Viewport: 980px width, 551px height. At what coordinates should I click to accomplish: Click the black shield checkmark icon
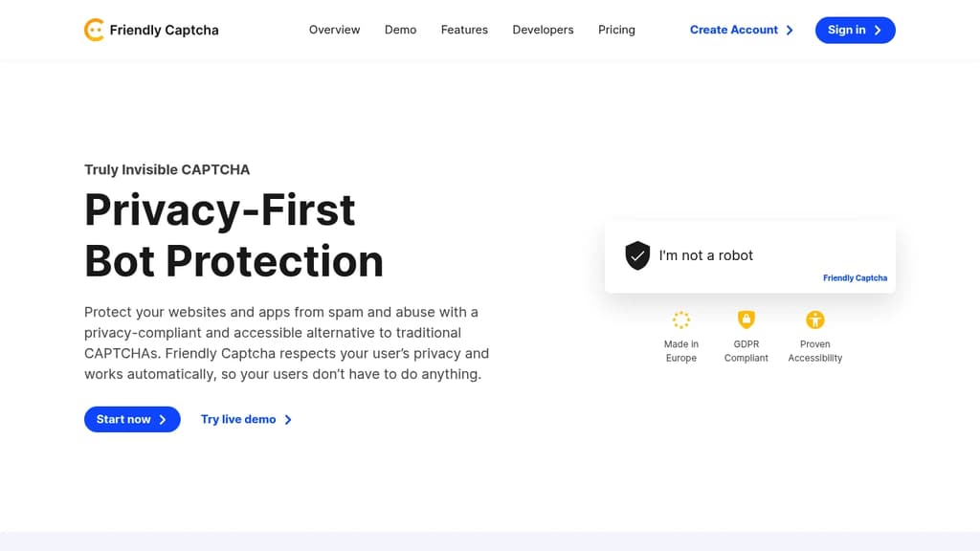coord(637,255)
